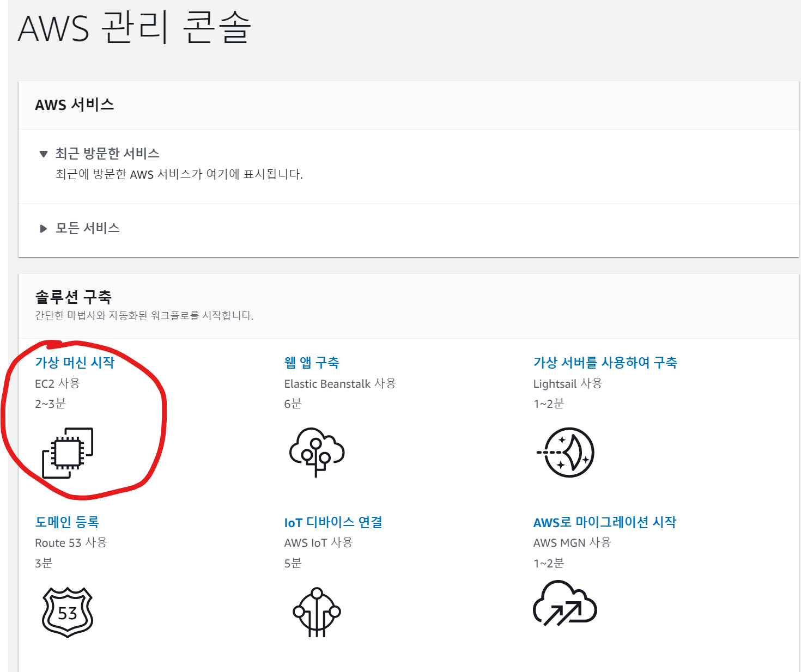Click the 최근에 방문한 AWS 서비스가 여기에 표시됩니다 message

tap(179, 174)
